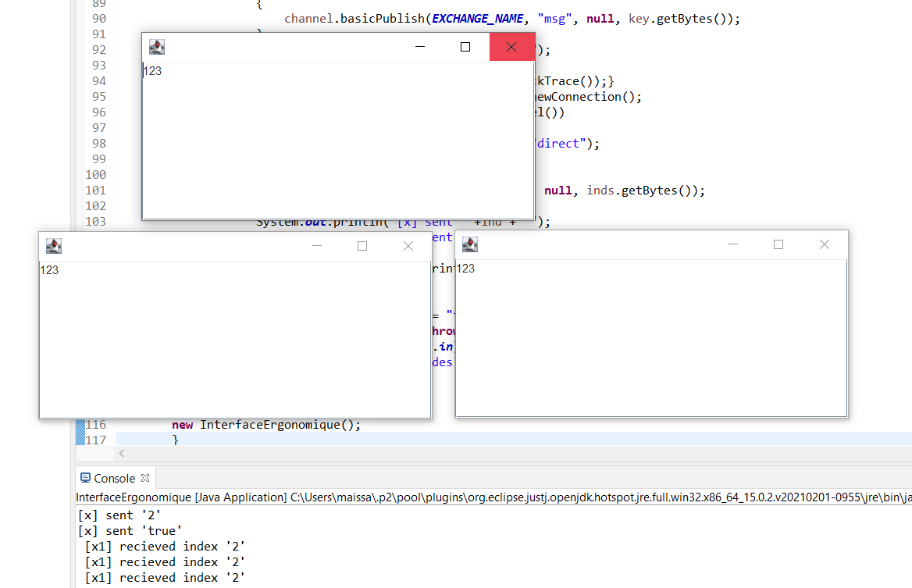
Task: Click line number 90 in the gutter
Action: 99,19
